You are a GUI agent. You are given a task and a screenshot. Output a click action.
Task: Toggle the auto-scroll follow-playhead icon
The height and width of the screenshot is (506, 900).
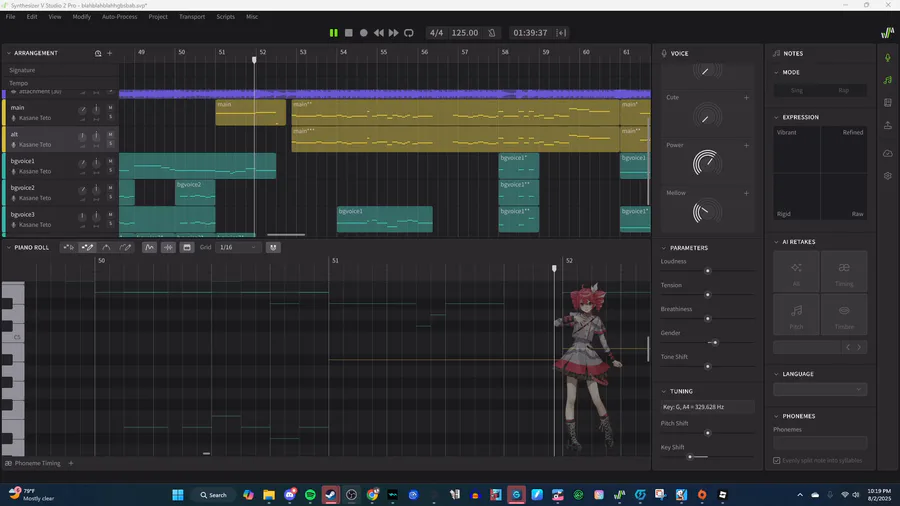tap(561, 33)
